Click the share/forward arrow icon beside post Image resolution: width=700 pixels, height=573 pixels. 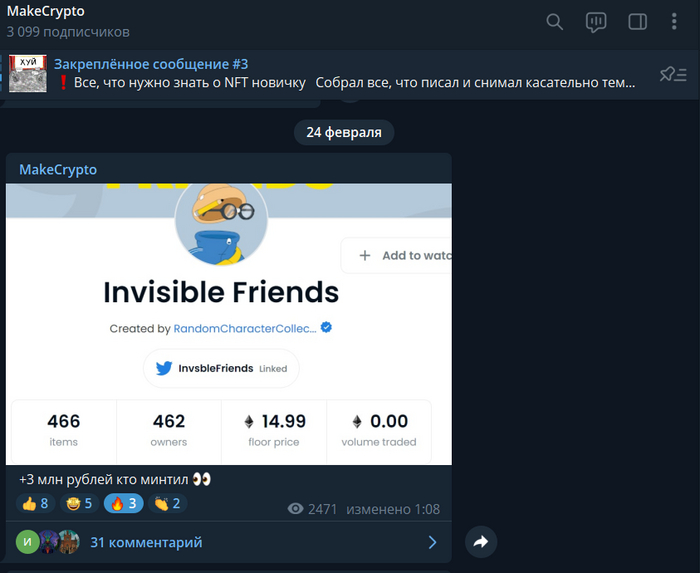[x=481, y=542]
